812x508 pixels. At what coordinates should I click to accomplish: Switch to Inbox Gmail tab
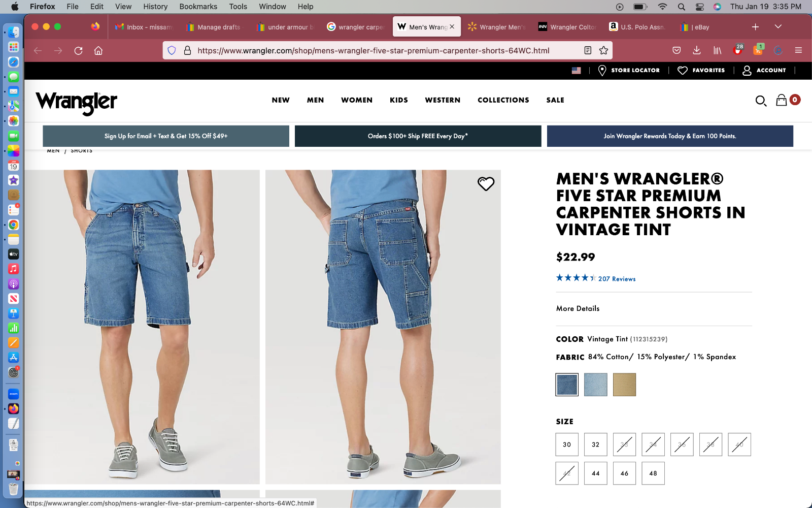click(x=144, y=27)
